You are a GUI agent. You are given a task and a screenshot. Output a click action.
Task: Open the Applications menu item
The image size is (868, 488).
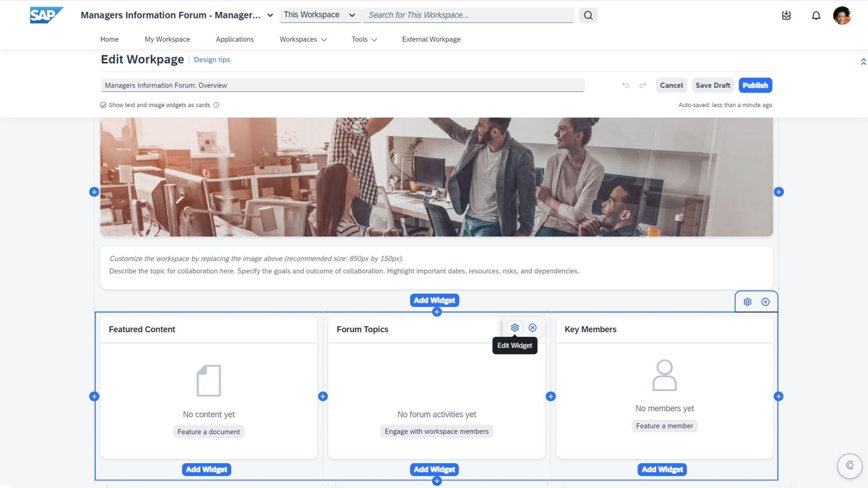pos(235,39)
